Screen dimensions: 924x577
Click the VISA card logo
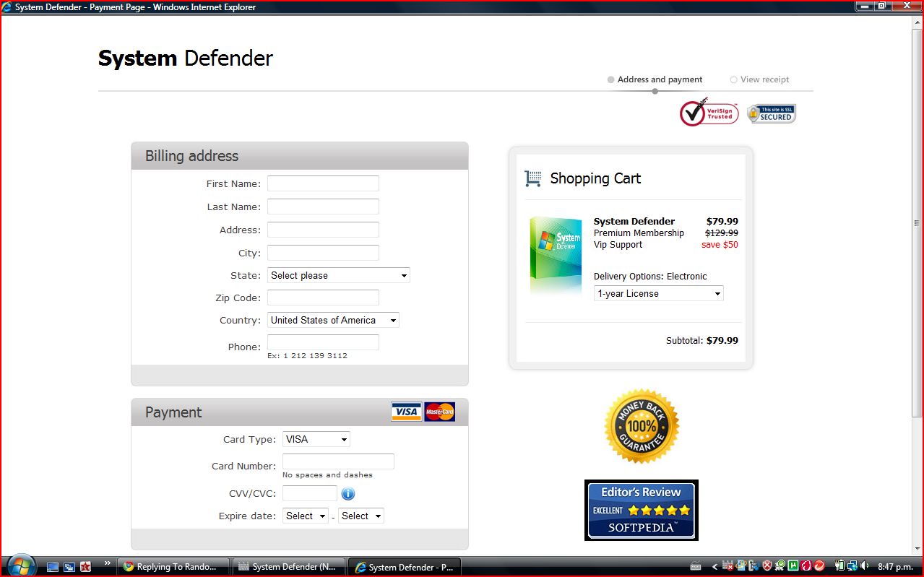pyautogui.click(x=407, y=412)
